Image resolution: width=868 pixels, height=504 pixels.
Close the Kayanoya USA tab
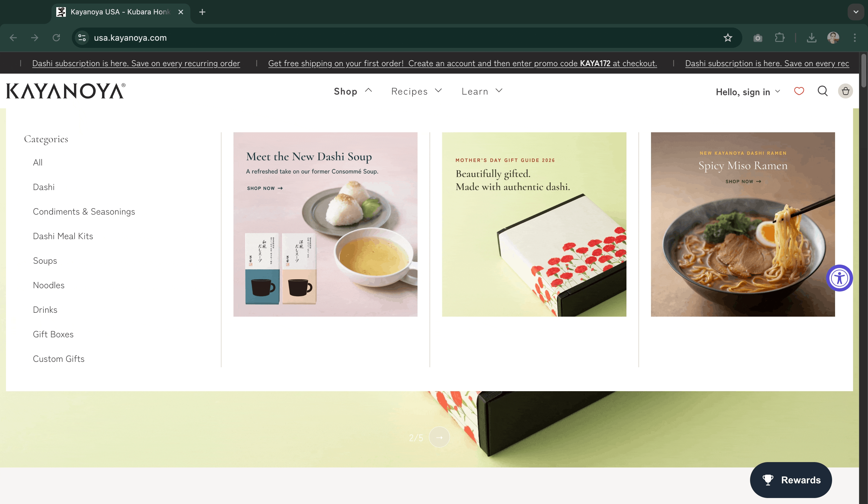click(180, 12)
